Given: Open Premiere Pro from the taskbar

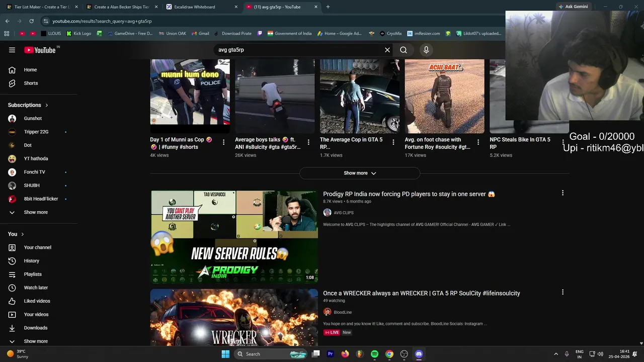Looking at the screenshot, I should pyautogui.click(x=330, y=354).
